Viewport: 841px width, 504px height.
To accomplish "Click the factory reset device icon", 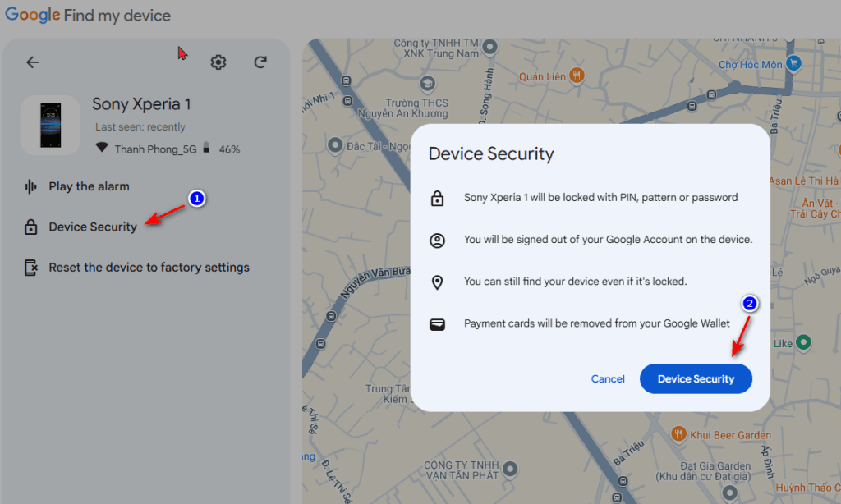I will tap(33, 267).
